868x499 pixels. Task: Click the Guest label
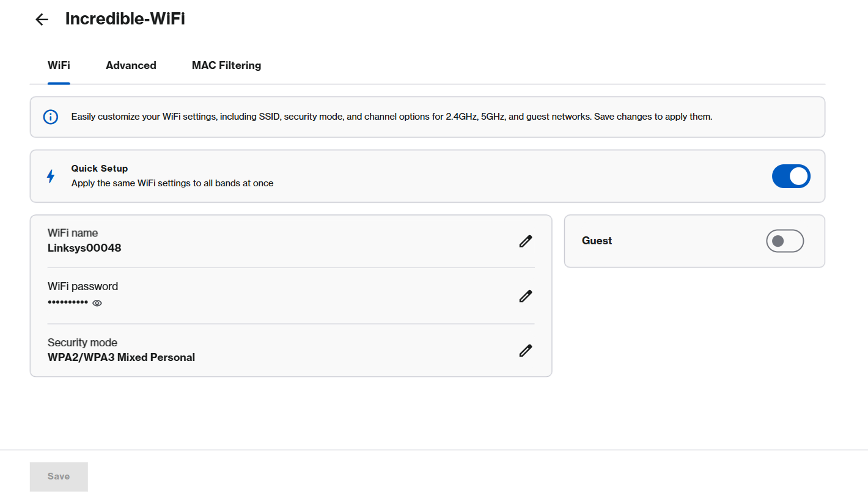click(597, 241)
